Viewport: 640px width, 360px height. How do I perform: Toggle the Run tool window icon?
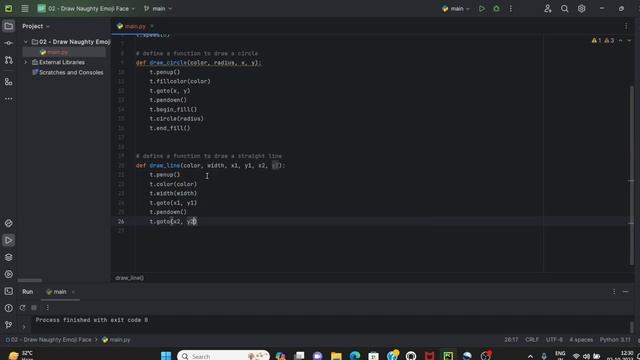[x=9, y=240]
